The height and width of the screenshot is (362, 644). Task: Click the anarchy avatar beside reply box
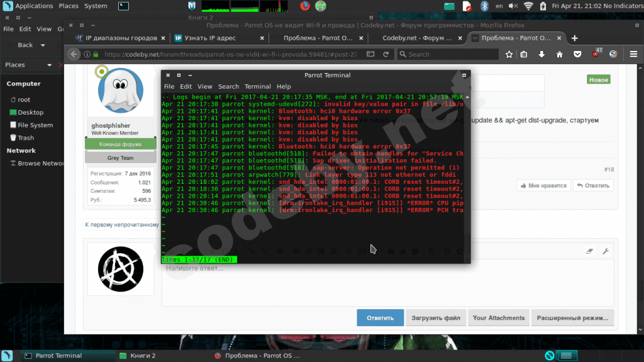click(120, 269)
